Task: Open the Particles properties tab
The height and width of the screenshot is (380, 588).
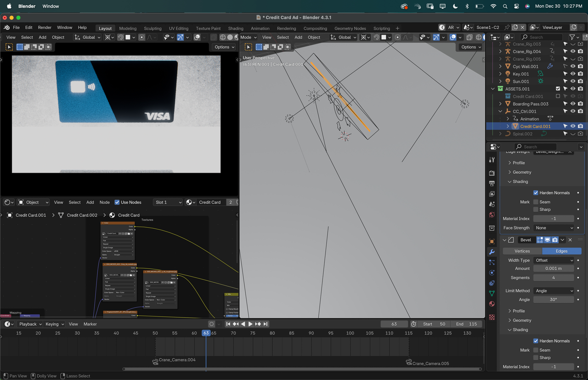Action: point(492,262)
